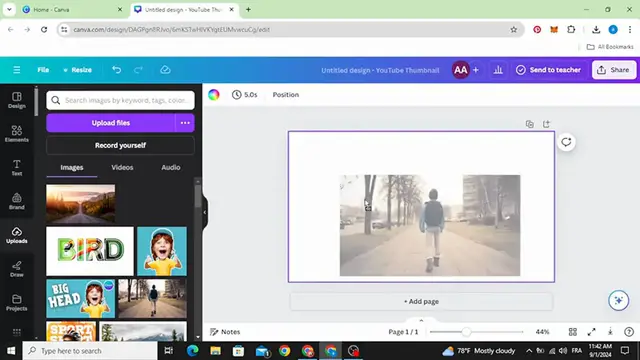This screenshot has width=640, height=360.
Task: Open the Design panel in sidebar
Action: coord(17,100)
